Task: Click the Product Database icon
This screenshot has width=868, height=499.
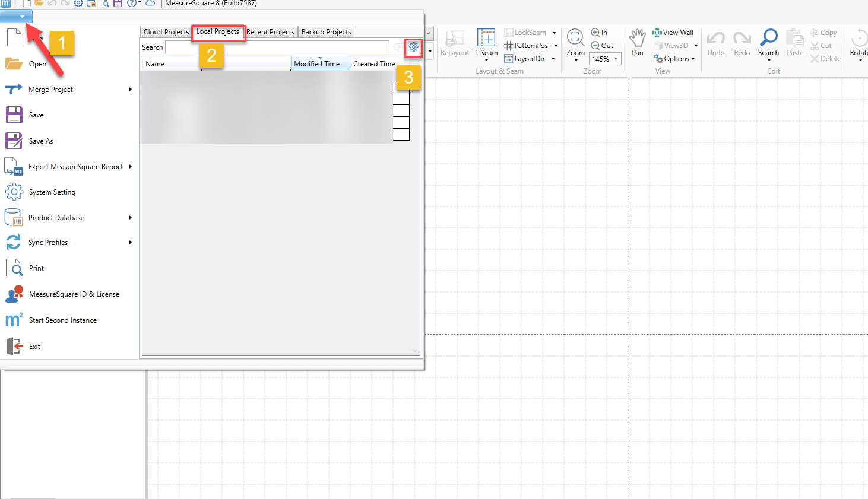Action: (14, 217)
